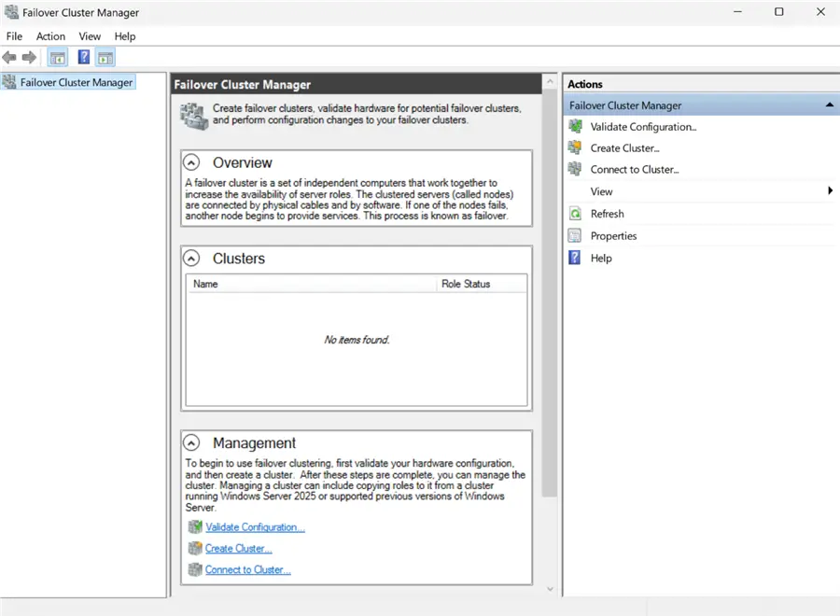The width and height of the screenshot is (840, 616).
Task: Open the Action menu
Action: [51, 35]
